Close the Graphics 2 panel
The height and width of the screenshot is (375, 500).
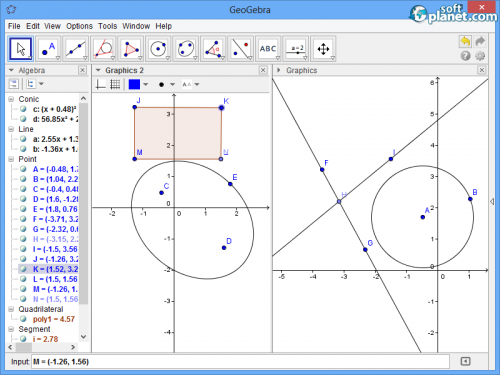[x=263, y=70]
